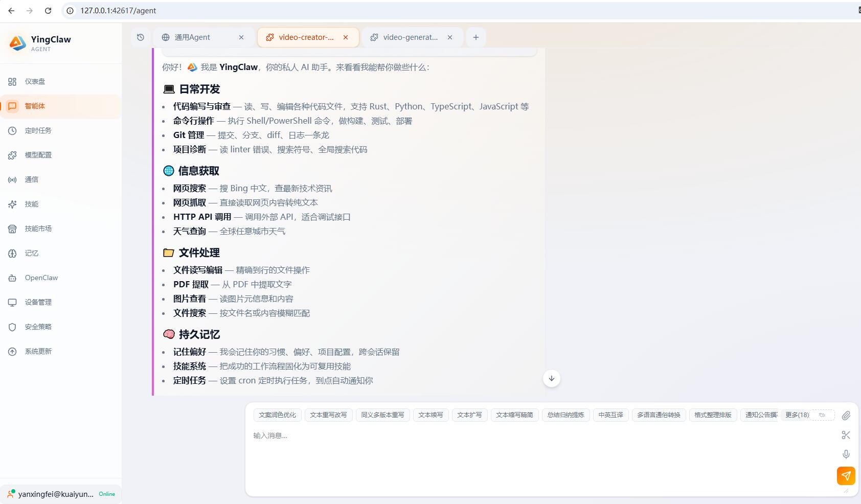Click the 图片查看 list item

click(233, 299)
